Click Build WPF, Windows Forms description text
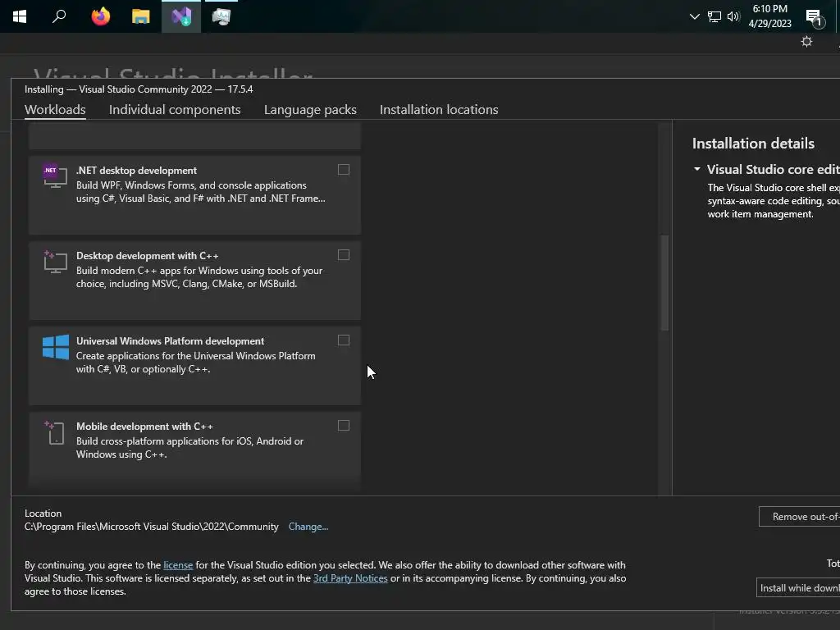This screenshot has height=630, width=840. click(200, 192)
